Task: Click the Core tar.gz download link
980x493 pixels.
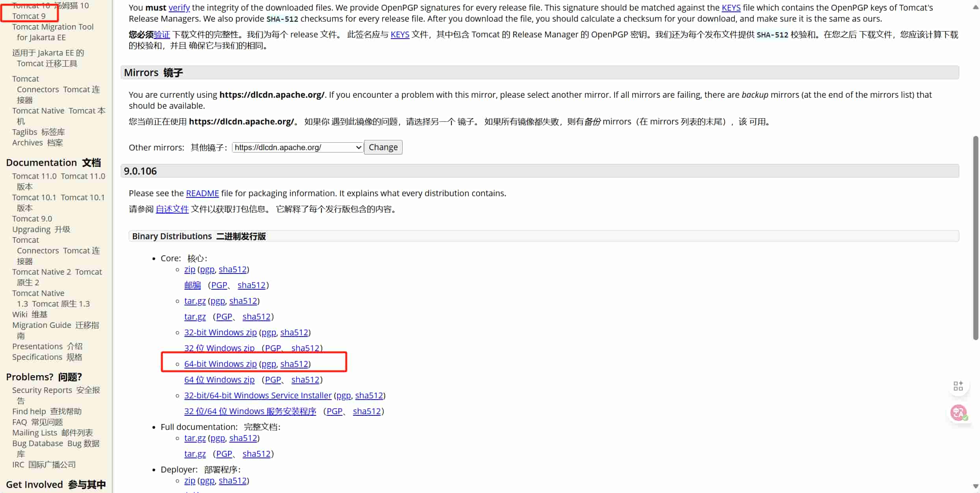Action: coord(195,301)
